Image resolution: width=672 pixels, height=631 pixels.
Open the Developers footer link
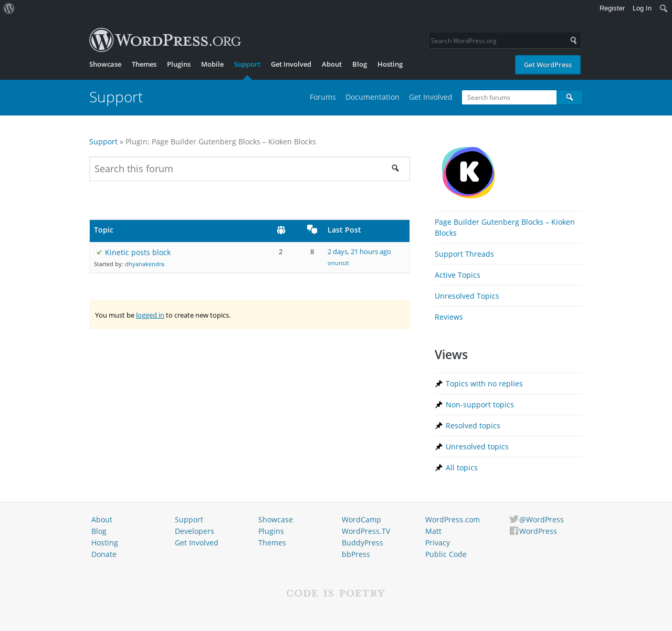[194, 531]
